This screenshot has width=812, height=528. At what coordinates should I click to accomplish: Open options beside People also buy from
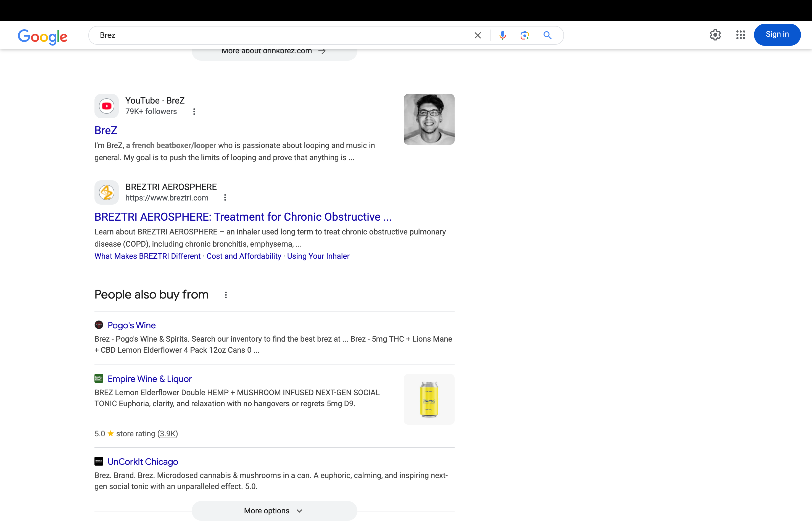(x=226, y=295)
